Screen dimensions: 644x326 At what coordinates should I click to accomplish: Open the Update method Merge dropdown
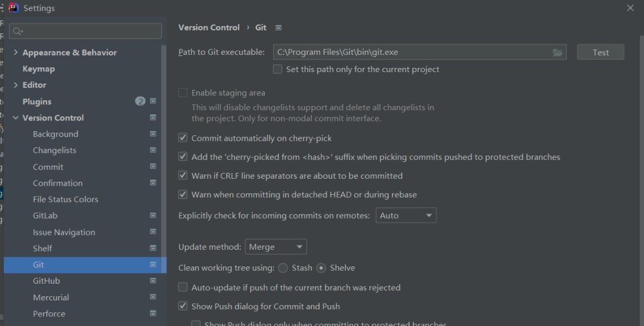pos(275,247)
